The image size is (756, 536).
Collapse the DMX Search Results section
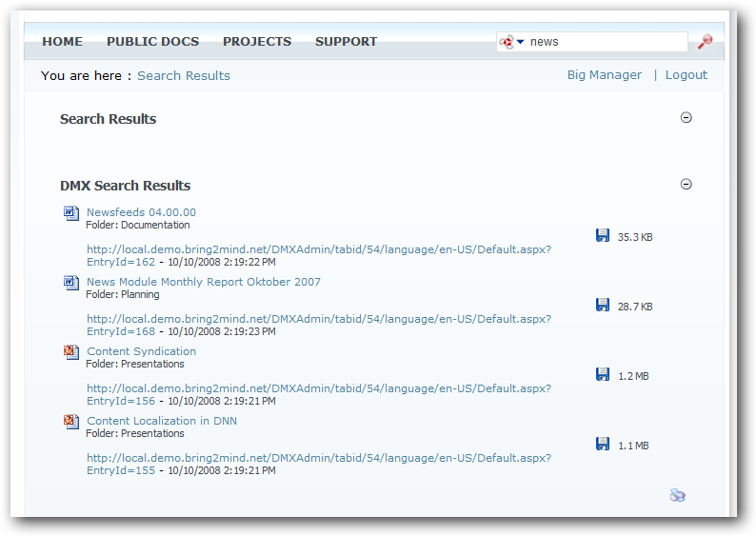686,184
